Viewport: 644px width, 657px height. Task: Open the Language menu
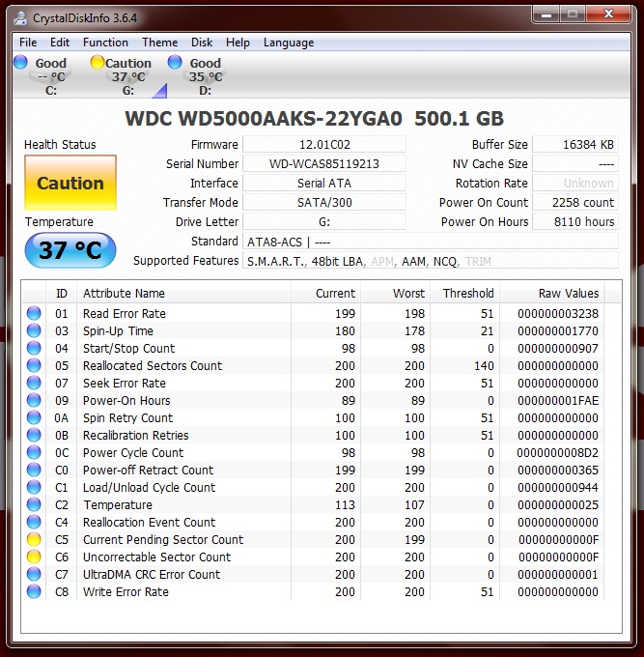pyautogui.click(x=289, y=43)
